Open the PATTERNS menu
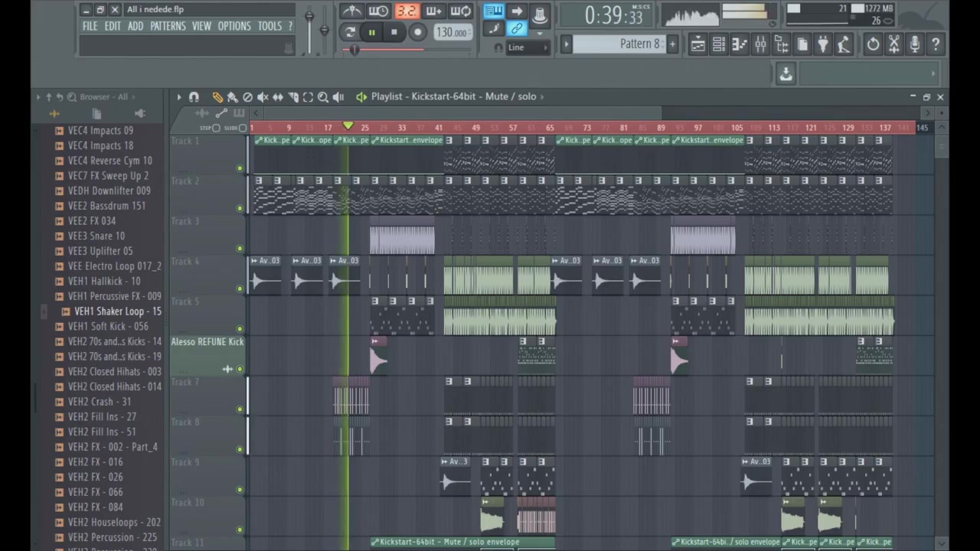The height and width of the screenshot is (551, 980). pos(168,26)
